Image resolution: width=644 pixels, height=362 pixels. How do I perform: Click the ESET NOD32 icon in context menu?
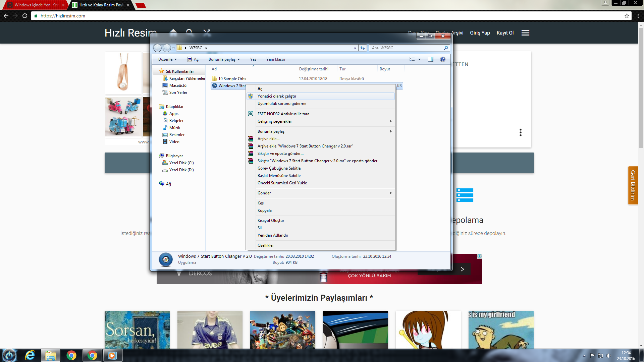251,114
